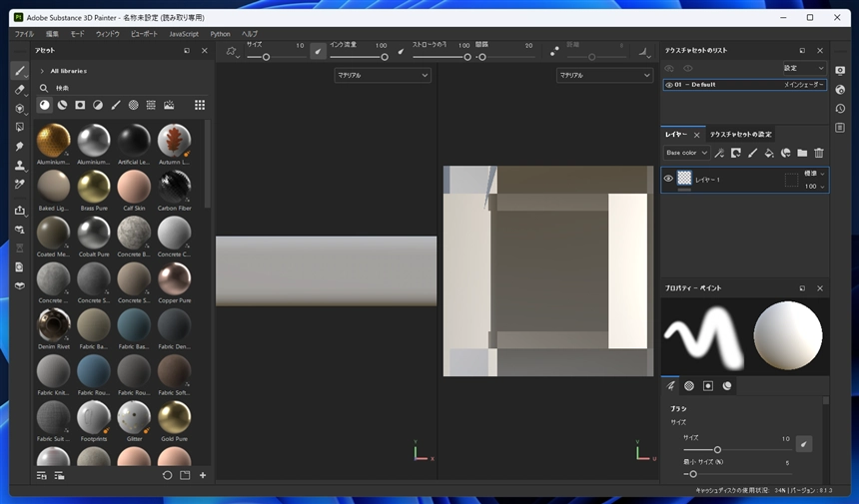Open layer opacity 100 dropdown
This screenshot has width=859, height=504.
pyautogui.click(x=814, y=187)
